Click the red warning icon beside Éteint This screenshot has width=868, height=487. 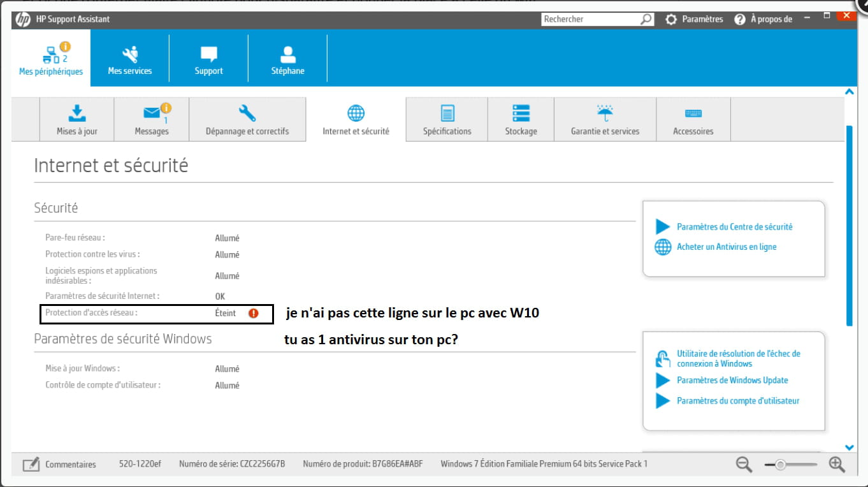pos(254,313)
